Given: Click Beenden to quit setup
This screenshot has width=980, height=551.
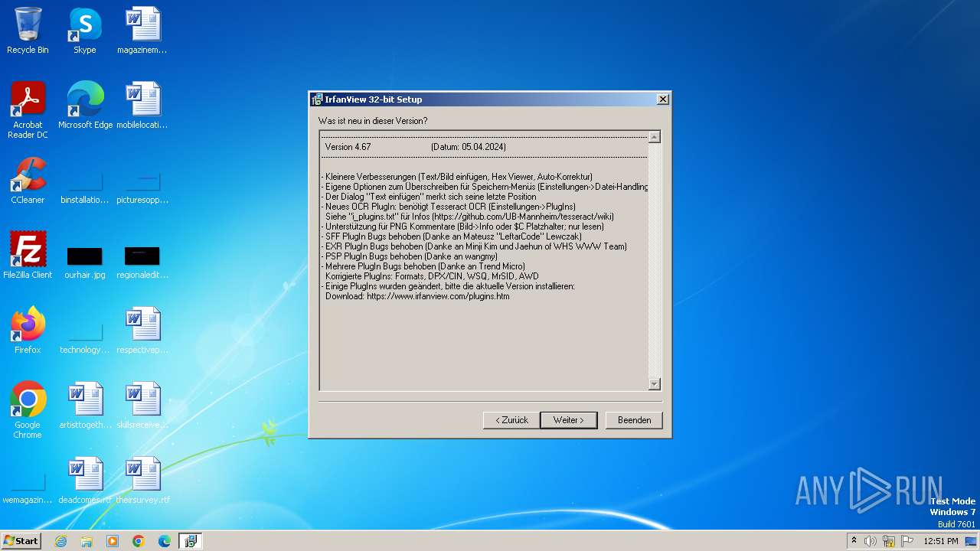Looking at the screenshot, I should pyautogui.click(x=634, y=420).
